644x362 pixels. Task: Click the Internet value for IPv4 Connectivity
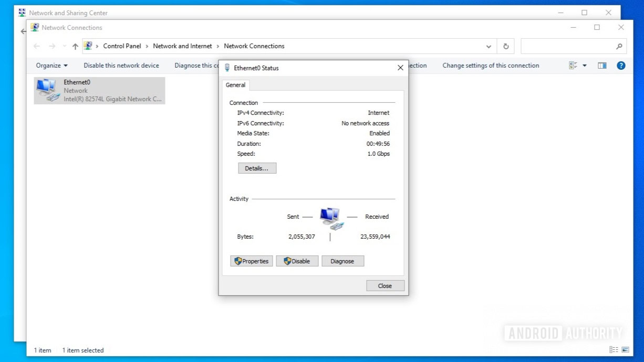pos(379,113)
